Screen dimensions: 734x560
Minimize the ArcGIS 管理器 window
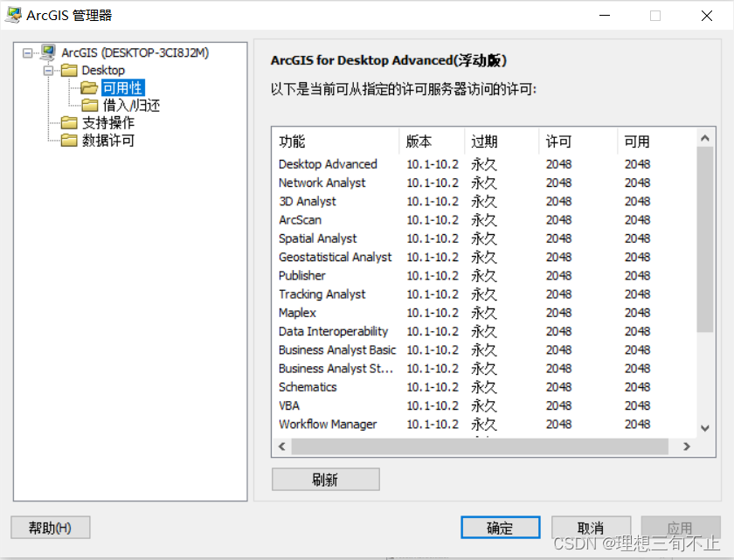pyautogui.click(x=605, y=16)
